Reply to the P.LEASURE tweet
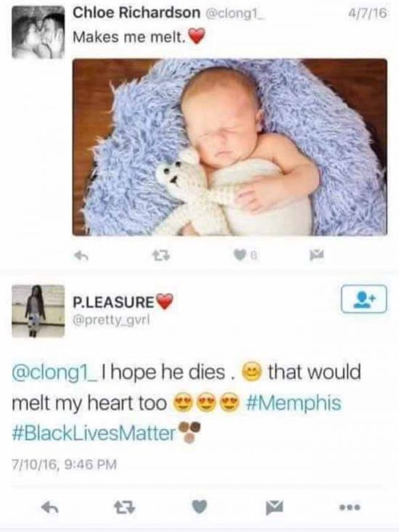 (50, 507)
